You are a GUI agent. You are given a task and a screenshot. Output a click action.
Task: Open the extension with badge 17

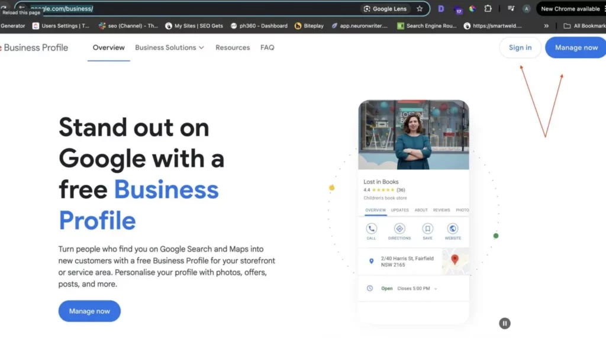(457, 9)
